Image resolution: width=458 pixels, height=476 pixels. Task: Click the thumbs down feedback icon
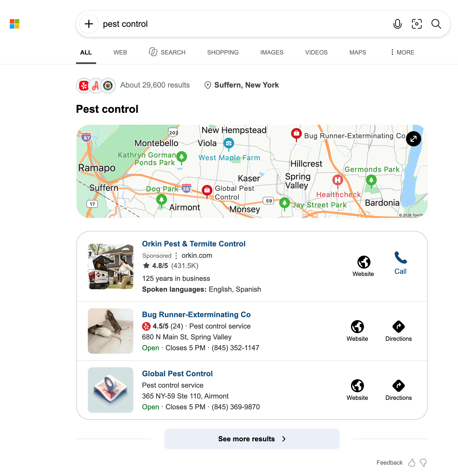tap(423, 462)
